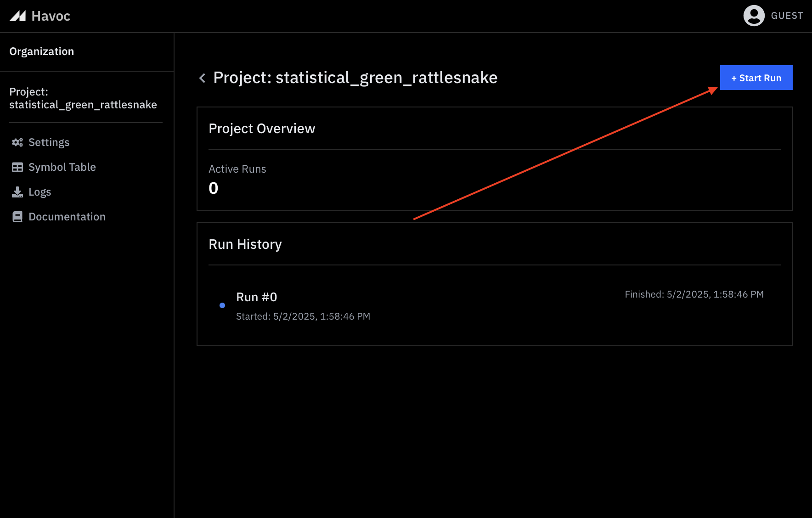
Task: Select the Logs download icon
Action: pyautogui.click(x=17, y=191)
